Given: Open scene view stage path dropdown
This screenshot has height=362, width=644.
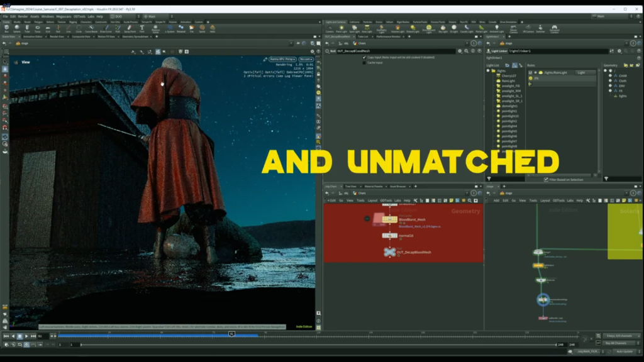Looking at the screenshot, I should [x=291, y=43].
